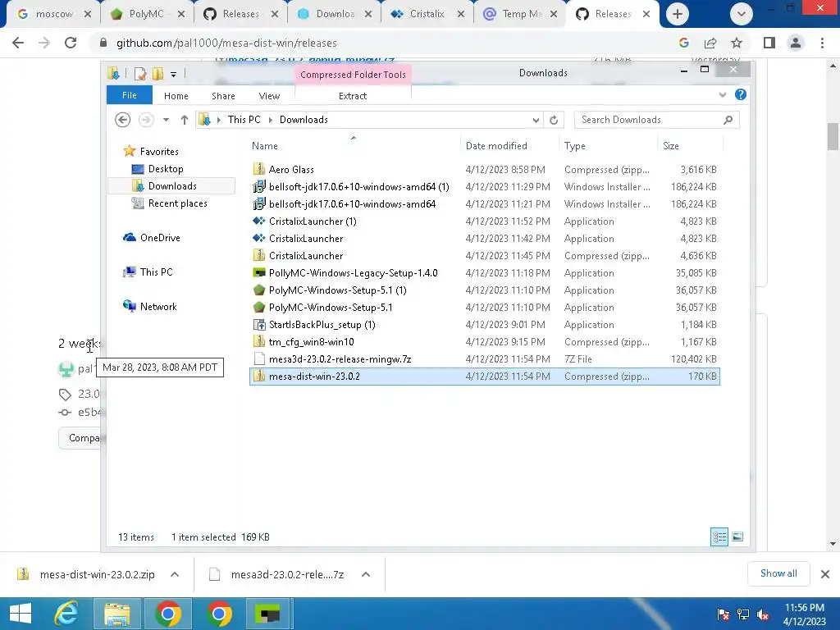Viewport: 840px width, 630px height.
Task: Share this page from Chrome toolbar
Action: click(710, 43)
